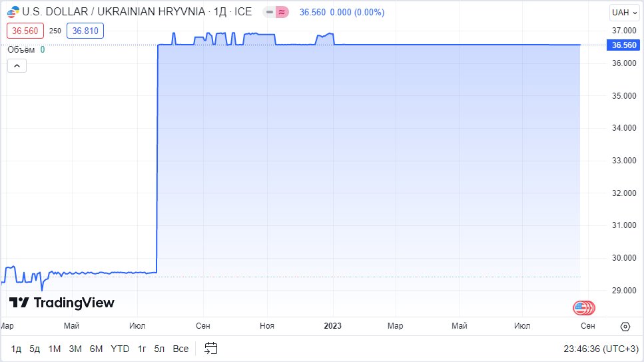Click the US flag events icon
The image size is (644, 362).
pyautogui.click(x=583, y=308)
